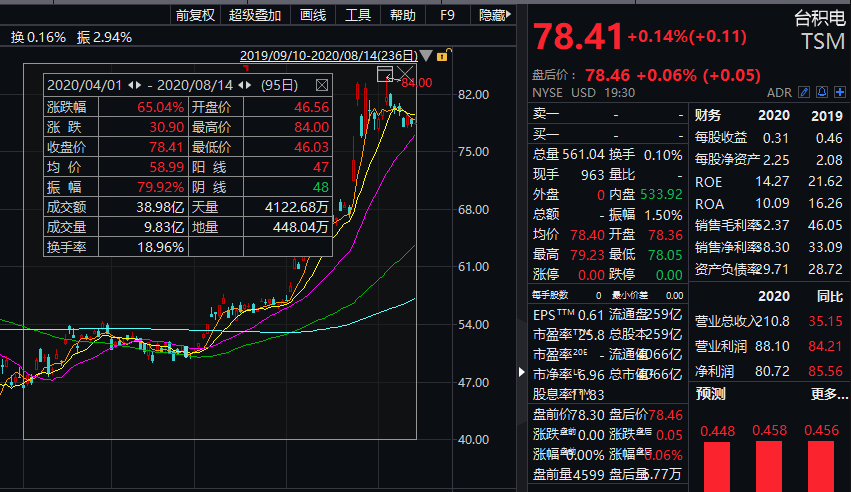Click the 换手率 18.96% cell
This screenshot has height=492, width=851.
pos(116,247)
